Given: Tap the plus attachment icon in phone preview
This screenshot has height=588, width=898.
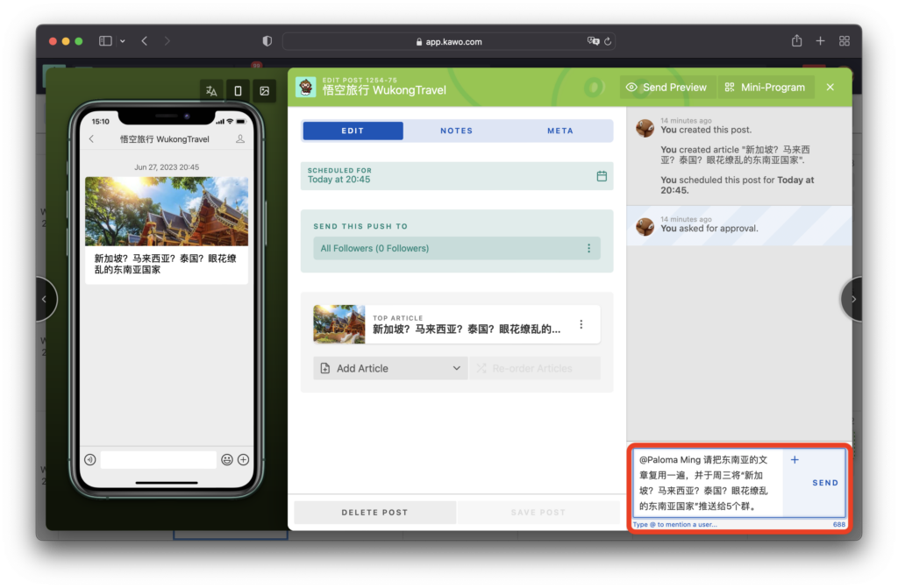Looking at the screenshot, I should pyautogui.click(x=244, y=460).
